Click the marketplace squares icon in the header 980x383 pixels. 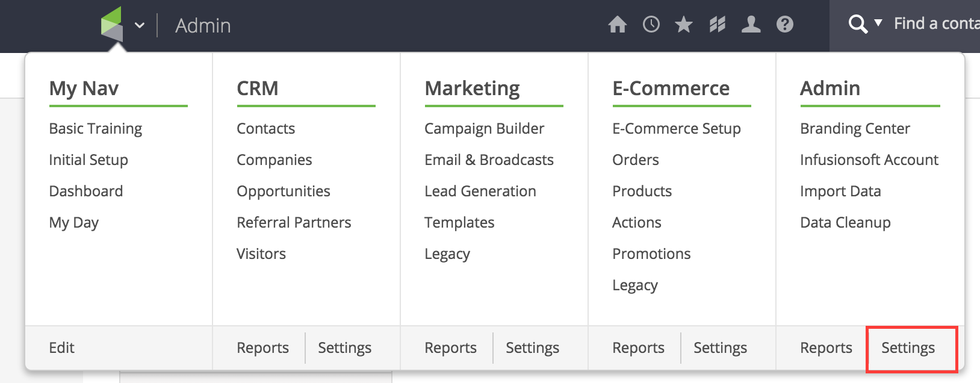click(x=718, y=25)
